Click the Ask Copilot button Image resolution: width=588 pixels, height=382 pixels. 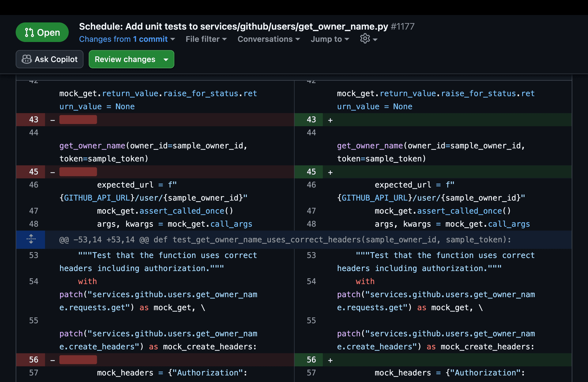(x=50, y=59)
